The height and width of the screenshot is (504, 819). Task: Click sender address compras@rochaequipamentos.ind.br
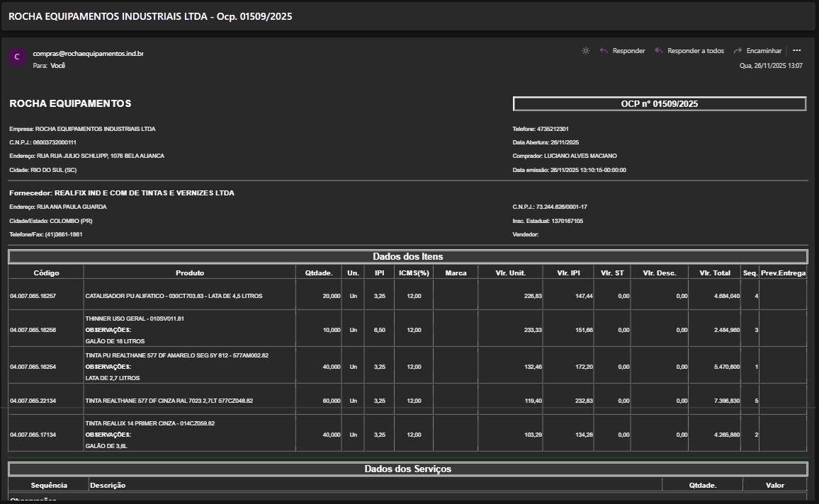88,54
